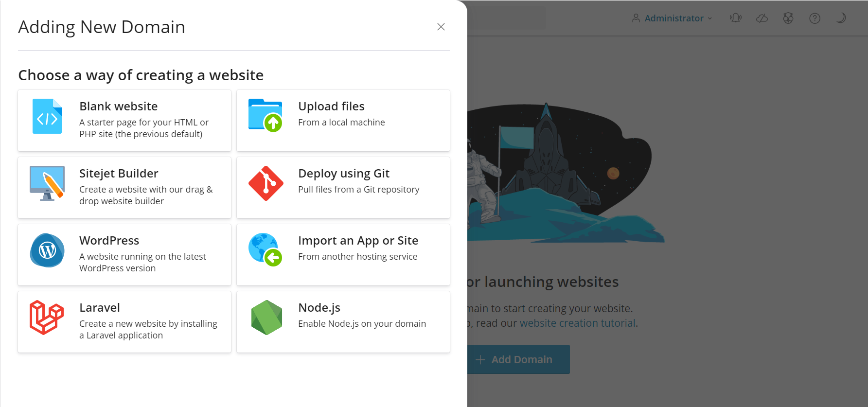Toggle dark mode with the moon icon

pyautogui.click(x=841, y=18)
